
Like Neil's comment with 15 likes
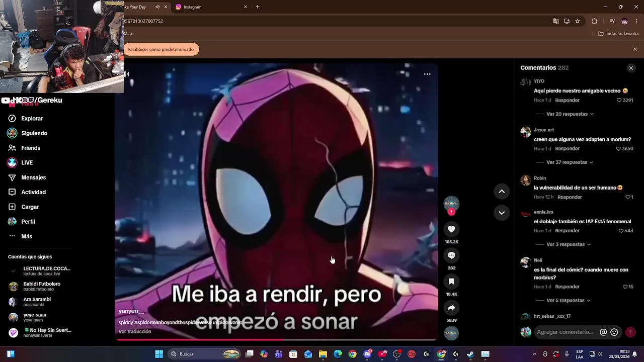[x=625, y=287]
